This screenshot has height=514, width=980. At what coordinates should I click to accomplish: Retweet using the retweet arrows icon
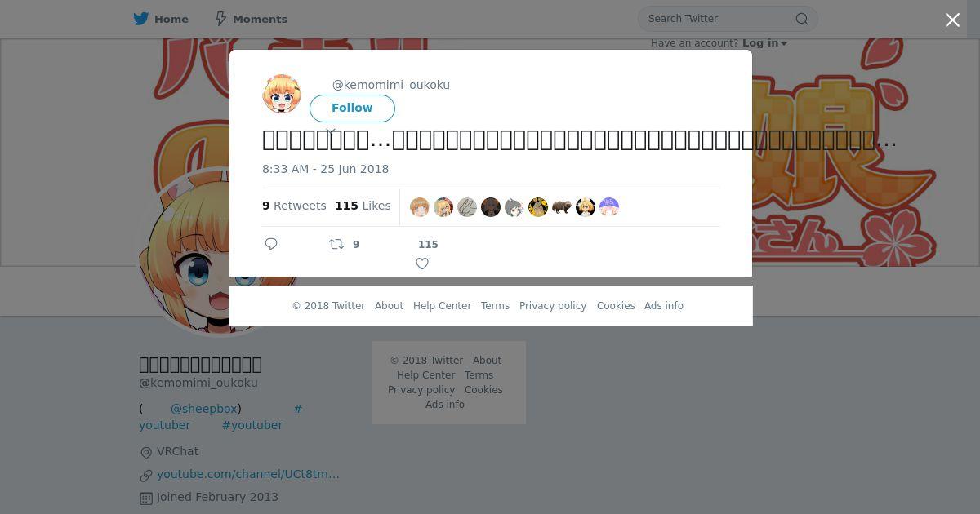pos(336,244)
